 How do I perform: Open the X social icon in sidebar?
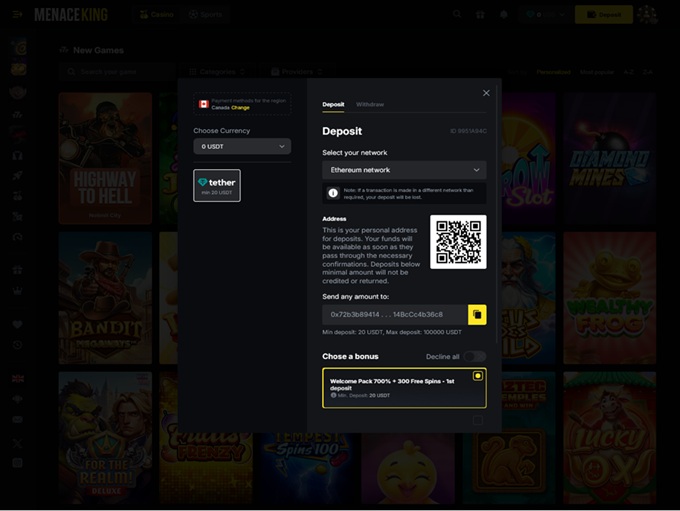tap(17, 443)
